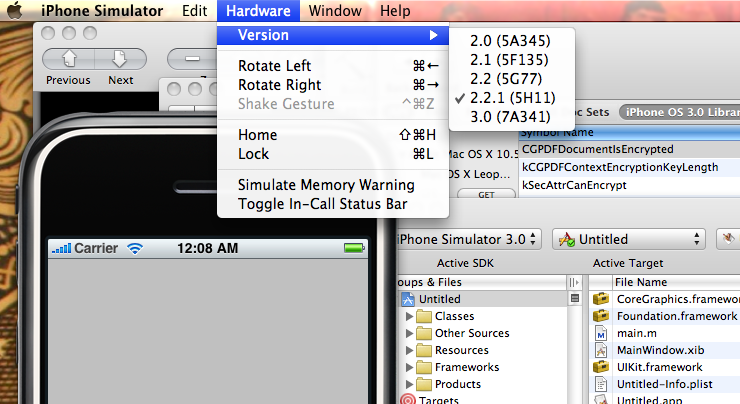Click the MainWindow.xib file icon
The width and height of the screenshot is (740, 404).
[601, 350]
